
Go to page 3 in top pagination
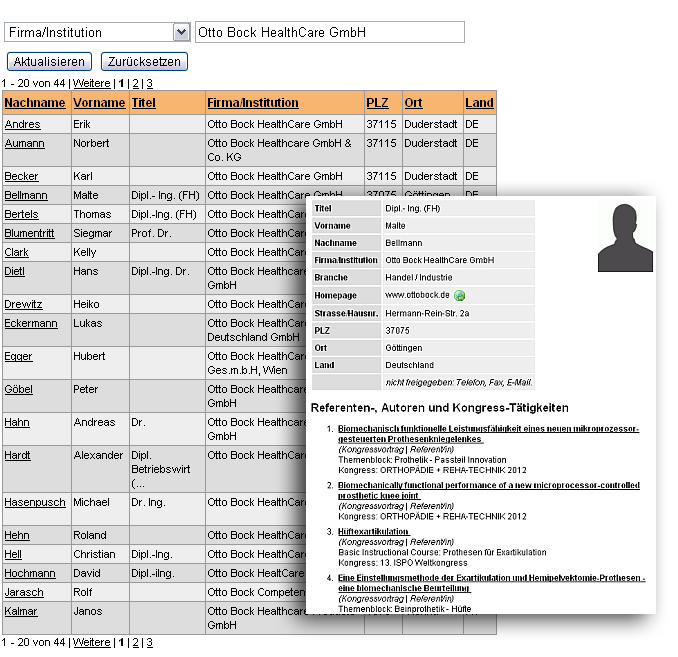coord(149,83)
